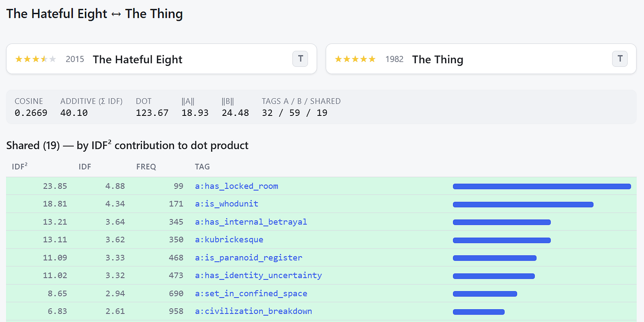The image size is (644, 322).
Task: Click the ||B|| value 24.48
Action: (x=235, y=113)
